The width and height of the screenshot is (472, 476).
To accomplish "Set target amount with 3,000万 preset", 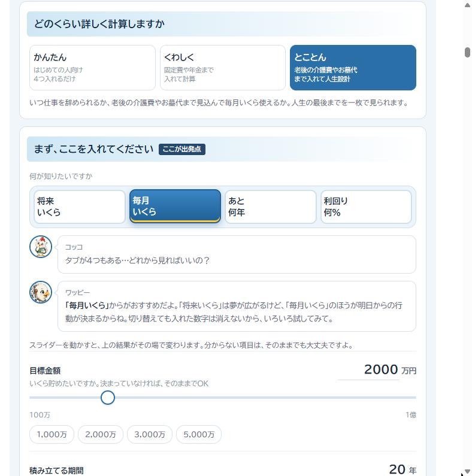I will 150,435.
